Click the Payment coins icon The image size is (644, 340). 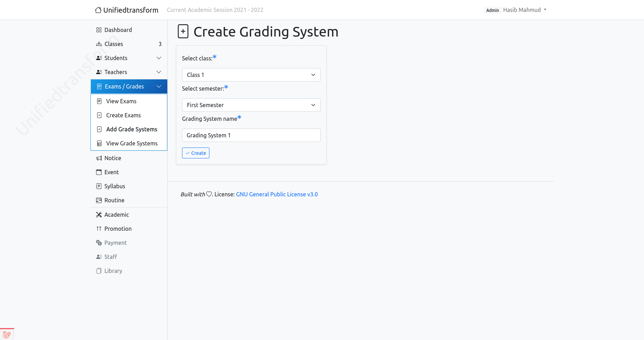(x=99, y=243)
